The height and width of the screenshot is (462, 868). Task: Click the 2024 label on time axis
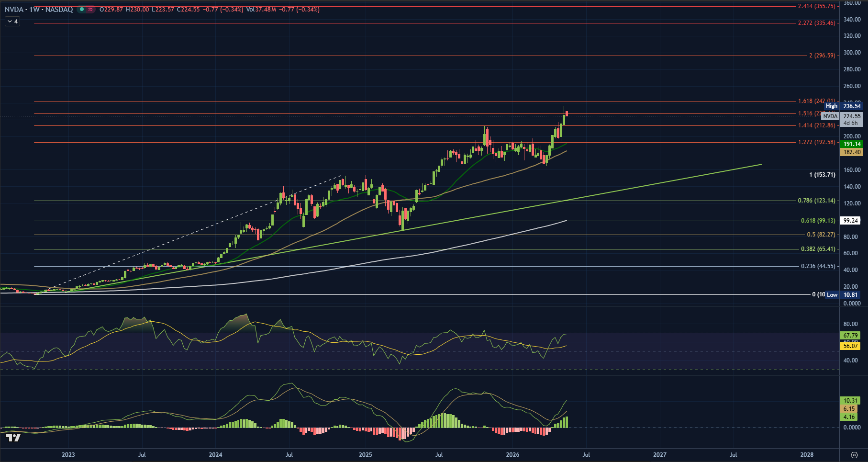[216, 454]
